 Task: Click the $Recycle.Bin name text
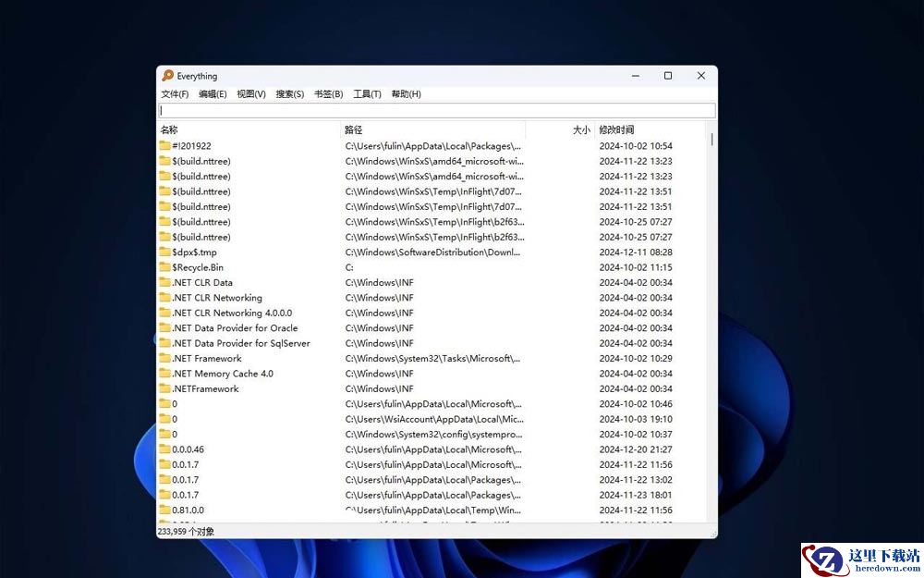198,267
